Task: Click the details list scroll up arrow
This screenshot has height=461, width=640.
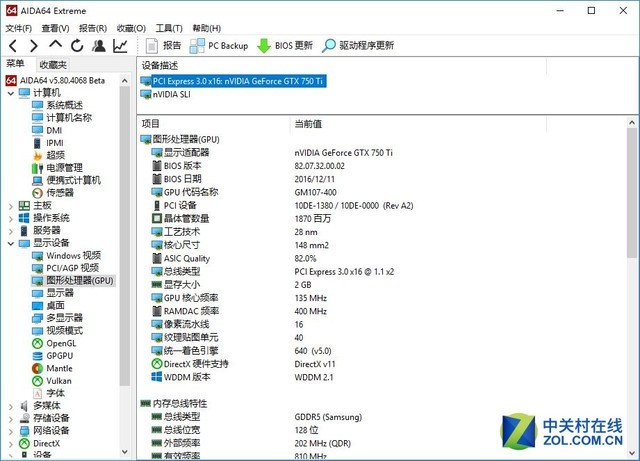Action: (x=632, y=122)
